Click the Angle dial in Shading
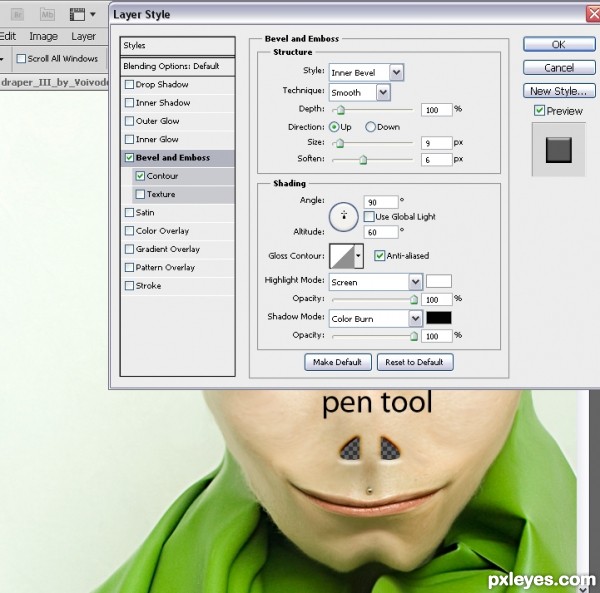 (343, 217)
